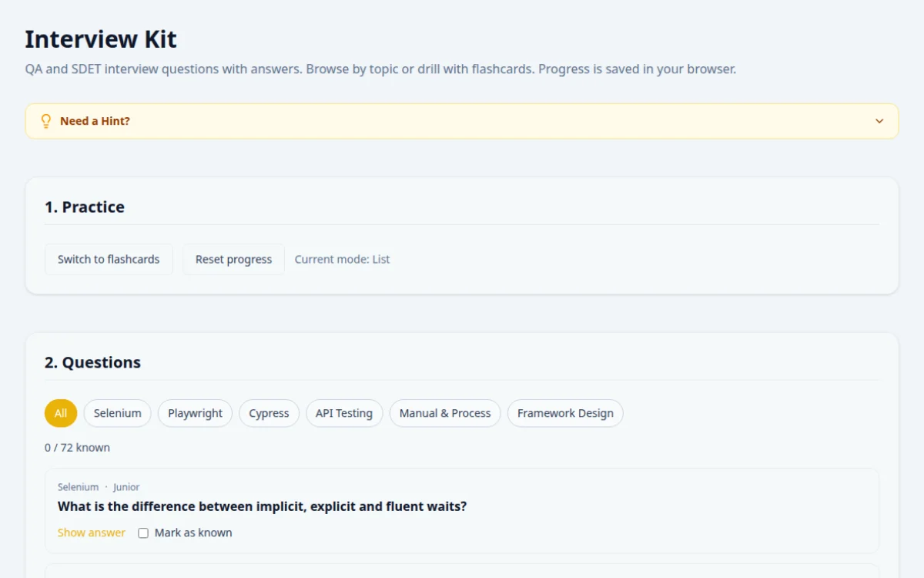Filter questions by Framework Design
Viewport: 924px width, 578px height.
tap(565, 413)
